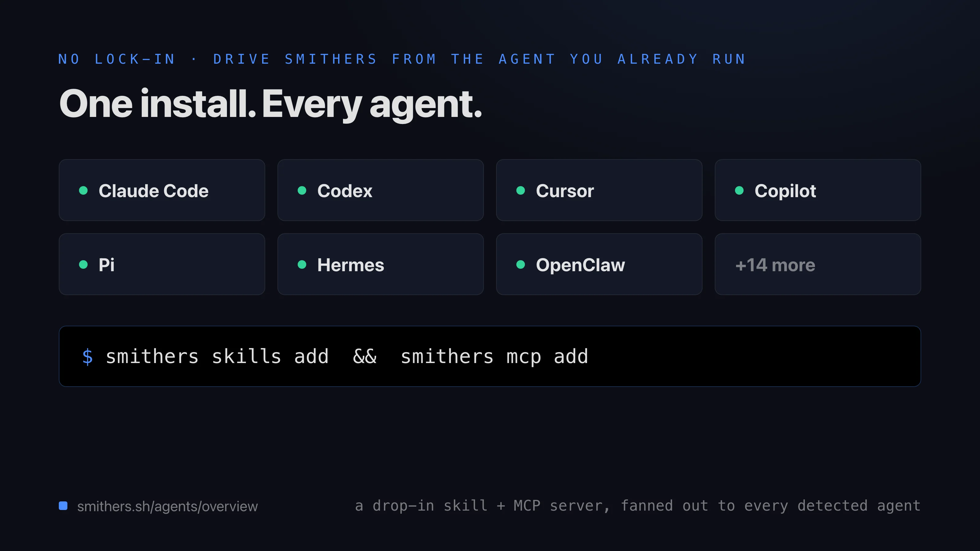Select the Pi agent card
Viewport: 980px width, 551px height.
pos(162,264)
